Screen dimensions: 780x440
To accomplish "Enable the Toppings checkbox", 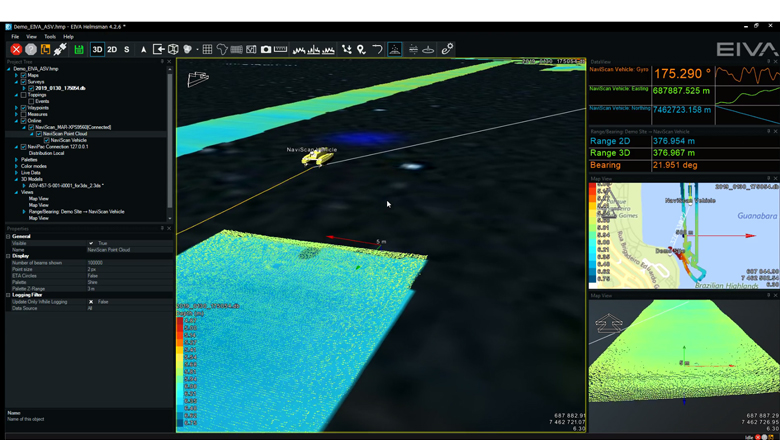I will [24, 95].
